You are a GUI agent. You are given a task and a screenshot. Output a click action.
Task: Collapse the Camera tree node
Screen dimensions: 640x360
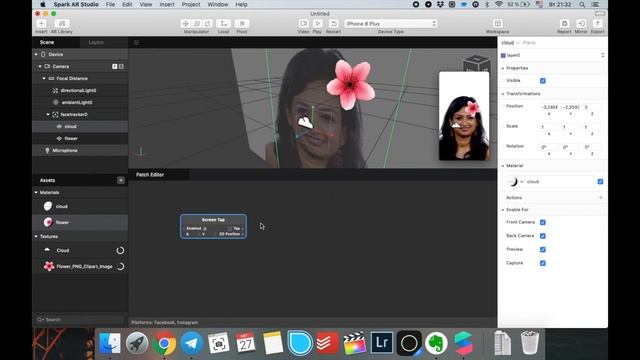pyautogui.click(x=40, y=66)
